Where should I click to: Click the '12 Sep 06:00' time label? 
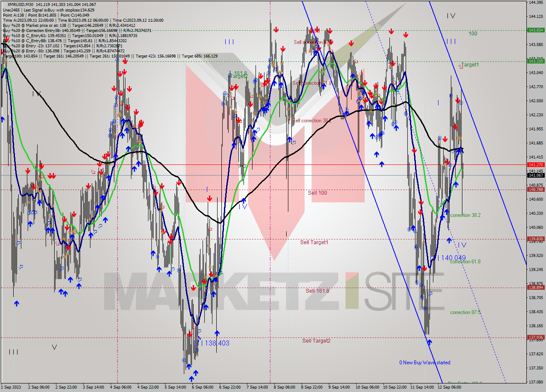449,387
